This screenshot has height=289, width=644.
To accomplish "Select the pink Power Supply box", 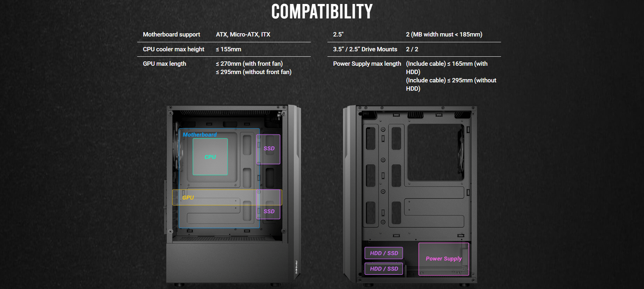I will [443, 259].
